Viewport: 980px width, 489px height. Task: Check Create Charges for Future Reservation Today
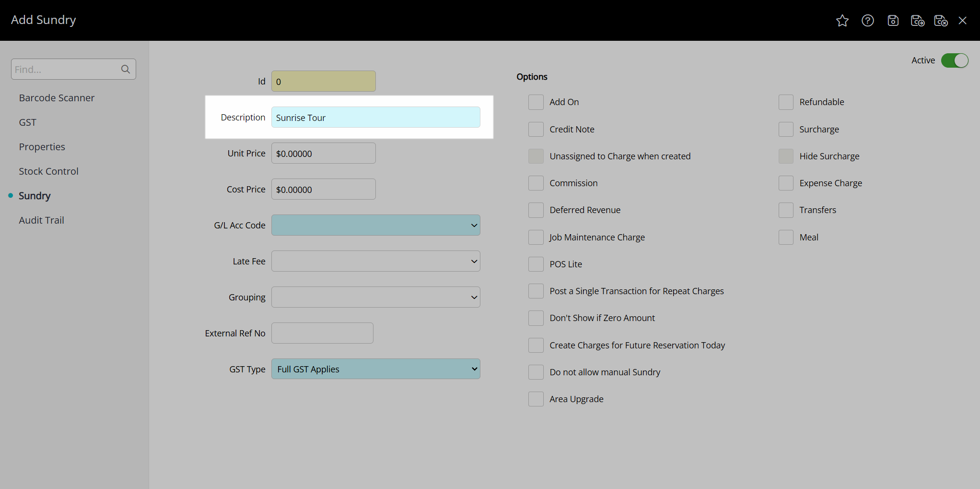pyautogui.click(x=536, y=345)
